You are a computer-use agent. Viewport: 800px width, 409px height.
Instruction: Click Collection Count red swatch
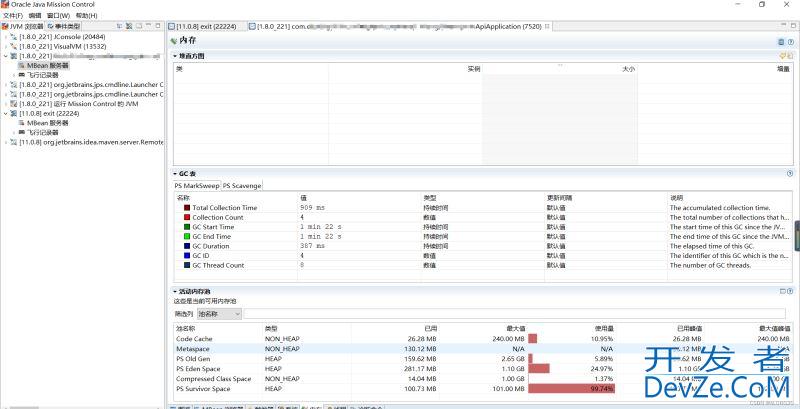pyautogui.click(x=187, y=217)
